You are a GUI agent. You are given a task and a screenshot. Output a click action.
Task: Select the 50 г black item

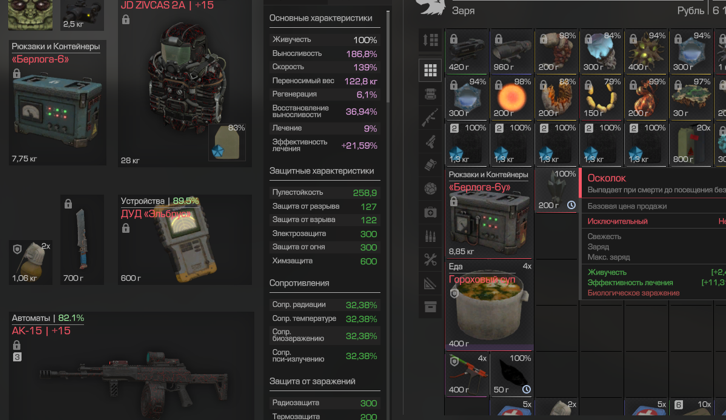click(511, 374)
